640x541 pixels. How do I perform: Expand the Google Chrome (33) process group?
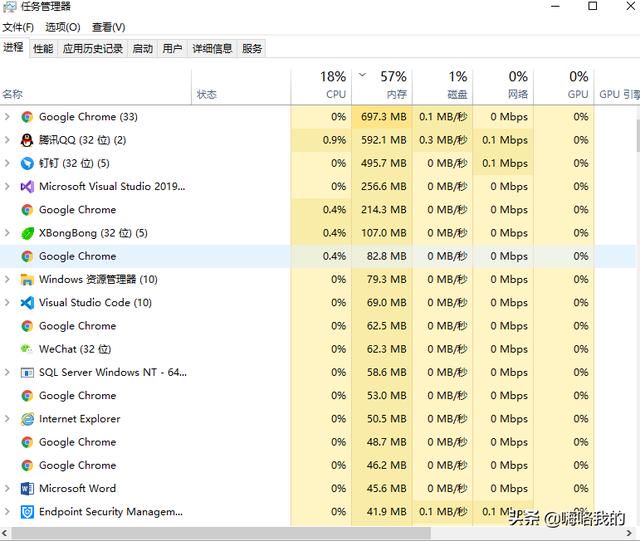tap(7, 117)
